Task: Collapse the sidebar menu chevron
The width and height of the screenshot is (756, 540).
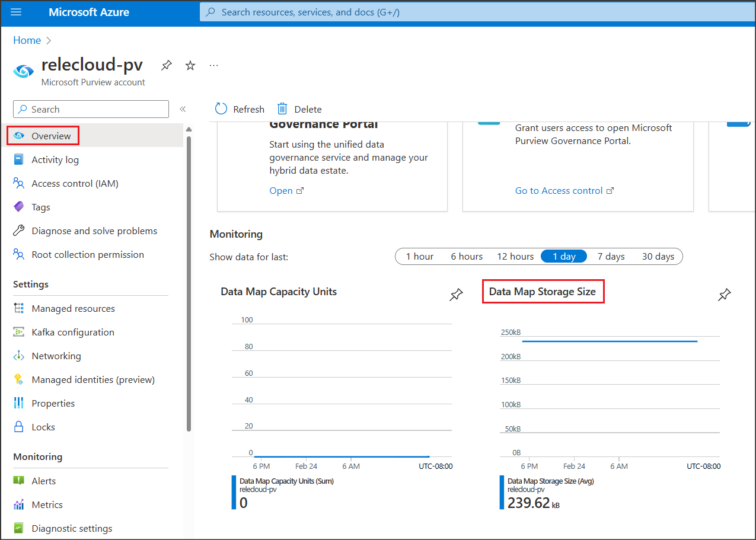Action: pos(183,109)
